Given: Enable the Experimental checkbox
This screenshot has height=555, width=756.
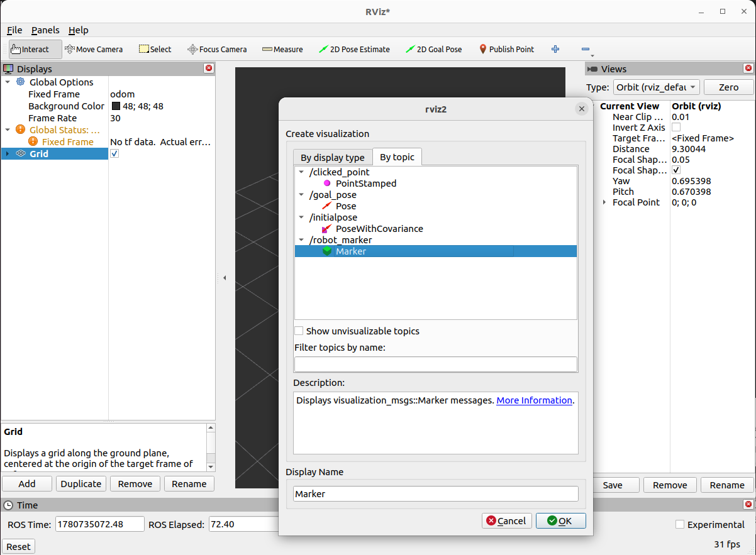Looking at the screenshot, I should coord(680,524).
